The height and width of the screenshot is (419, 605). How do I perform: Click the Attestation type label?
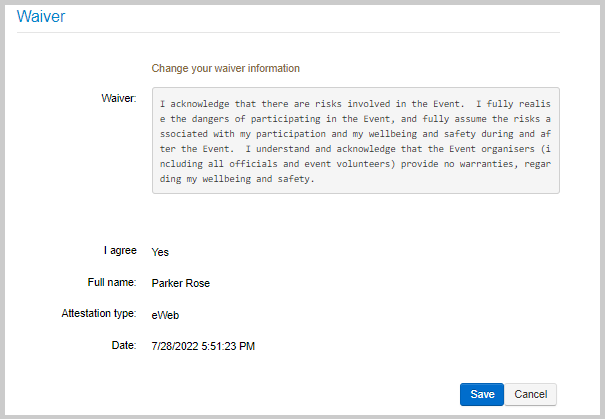(99, 313)
